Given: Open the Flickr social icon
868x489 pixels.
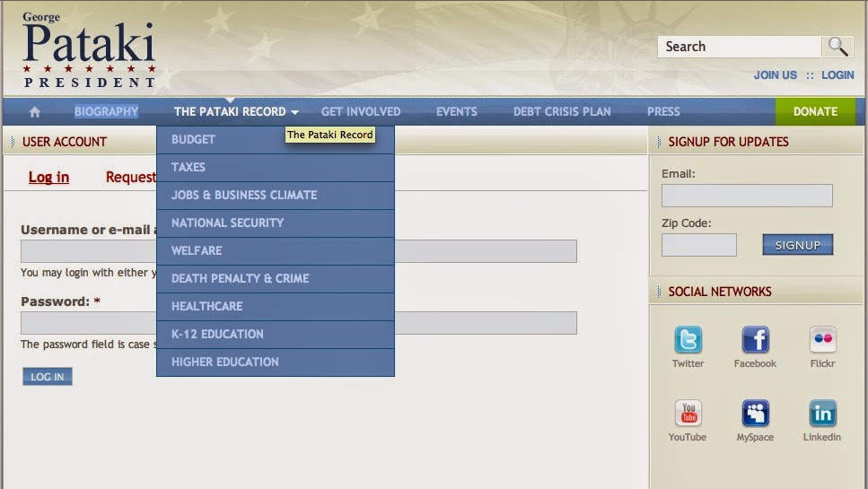Looking at the screenshot, I should [822, 339].
